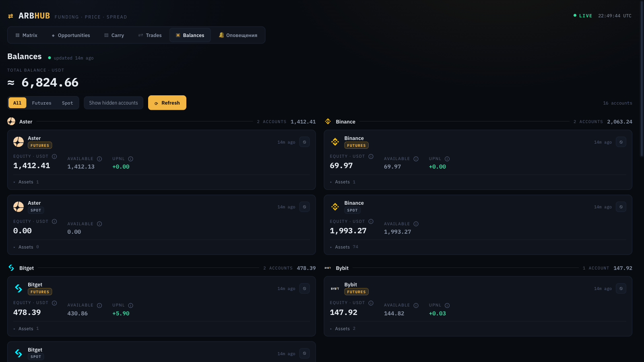Screen dimensions: 644x362
Task: Click the ARBHUB swap arrows logo icon
Action: (x=10, y=16)
